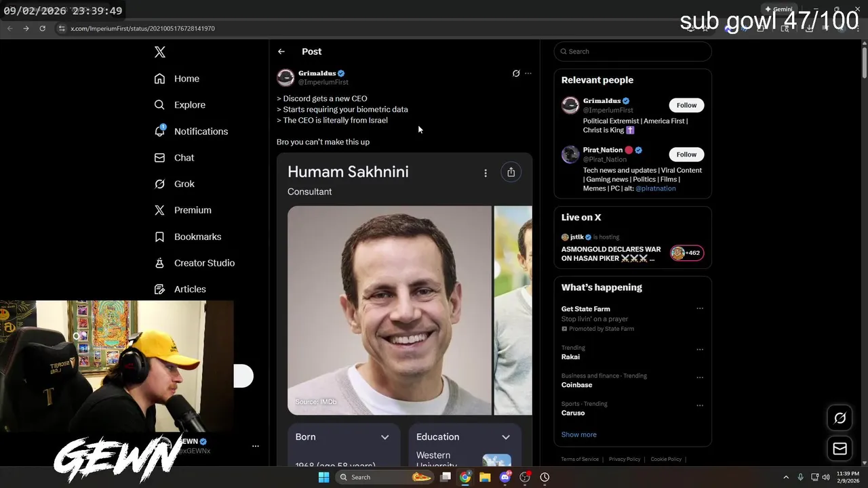Click the browser address bar URL
Screen dimensions: 868x488
pos(143,28)
